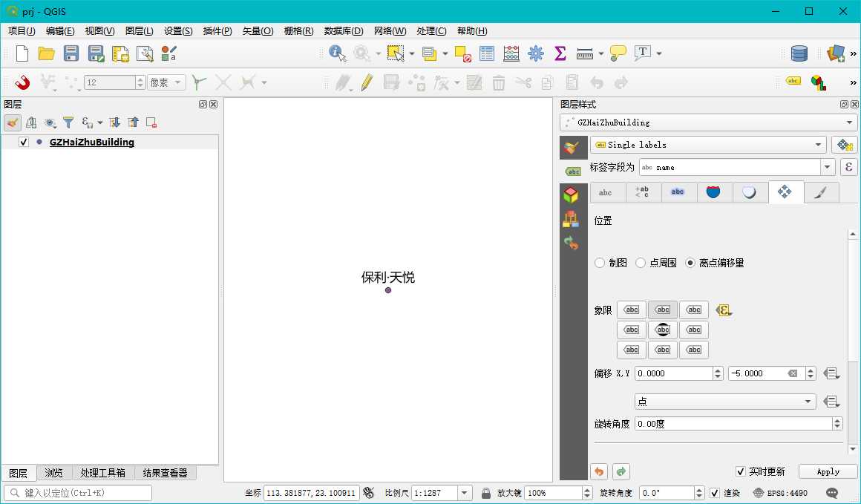Image resolution: width=861 pixels, height=504 pixels.
Task: Select the 制图 placement radio button
Action: (x=600, y=263)
